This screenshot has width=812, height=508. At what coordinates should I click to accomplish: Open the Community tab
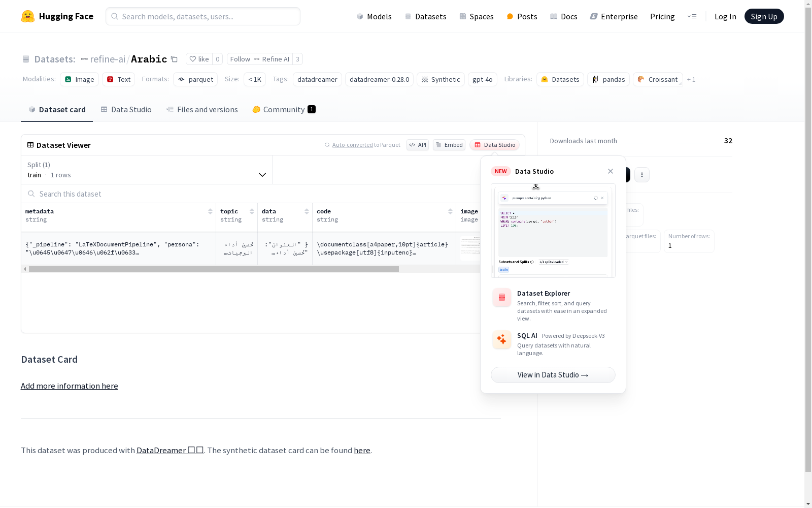point(284,110)
